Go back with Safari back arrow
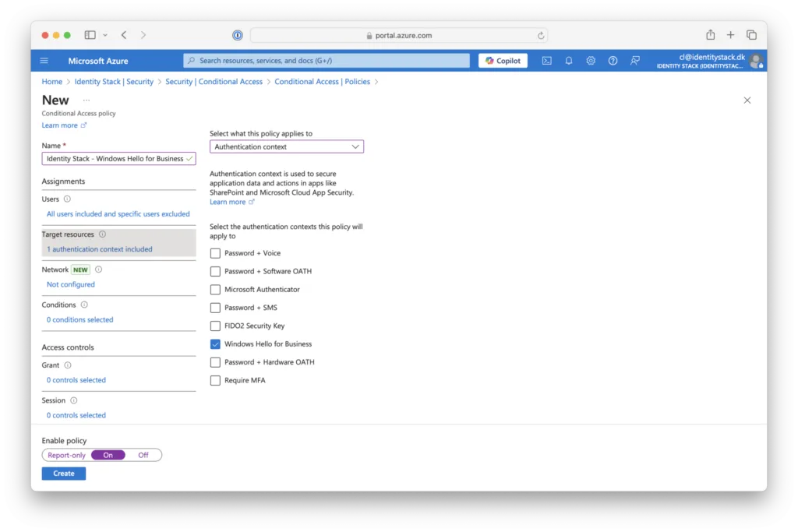Image resolution: width=798 pixels, height=532 pixels. pyautogui.click(x=124, y=35)
